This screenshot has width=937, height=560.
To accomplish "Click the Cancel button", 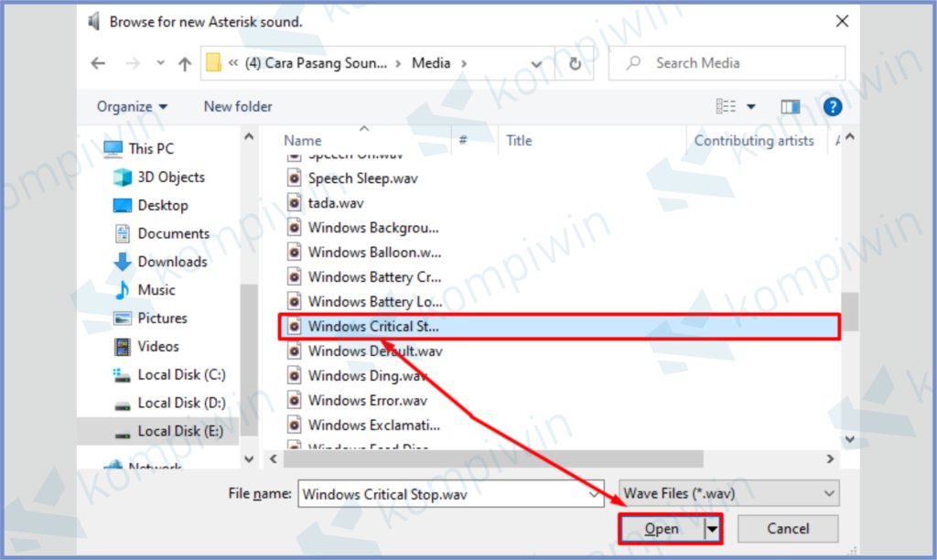I will click(787, 528).
